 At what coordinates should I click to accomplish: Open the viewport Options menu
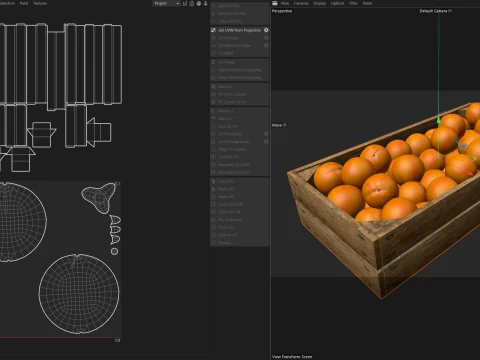(x=337, y=3)
